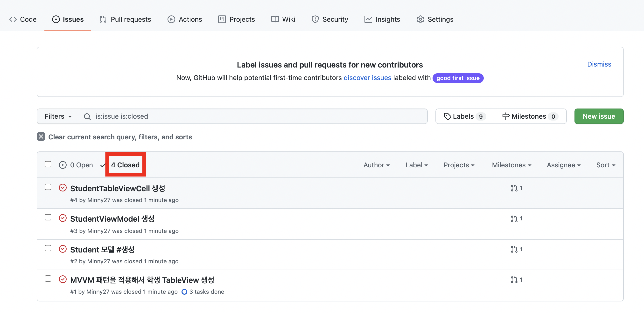644x313 pixels.
Task: Click the pull request icon on issue #4
Action: pyautogui.click(x=514, y=188)
